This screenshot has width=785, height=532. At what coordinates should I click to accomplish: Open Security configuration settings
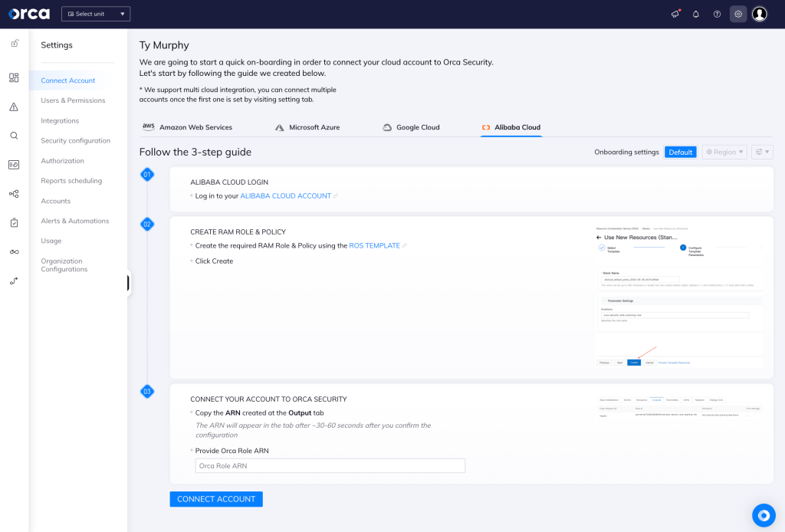coord(76,140)
